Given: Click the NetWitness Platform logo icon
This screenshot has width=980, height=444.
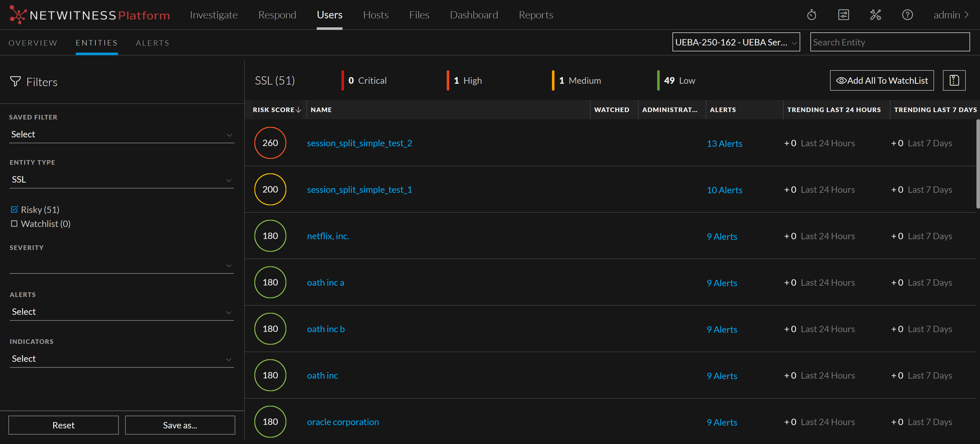Looking at the screenshot, I should 18,15.
